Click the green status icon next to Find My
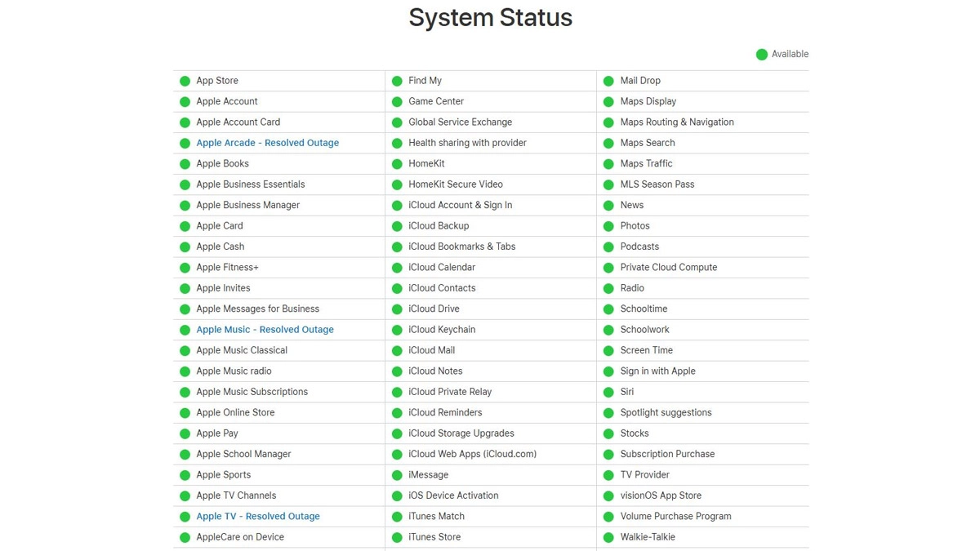980x551 pixels. [x=397, y=81]
